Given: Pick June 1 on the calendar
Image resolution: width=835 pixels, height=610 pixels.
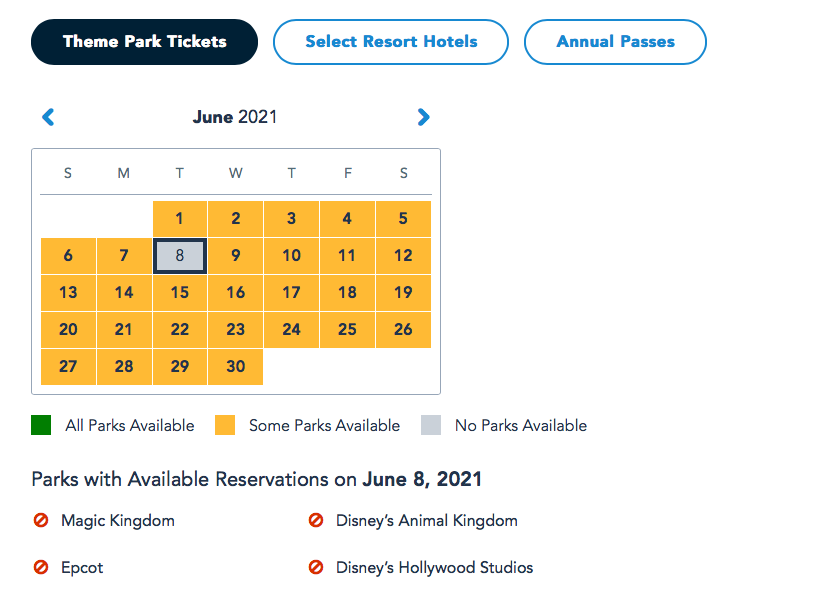Looking at the screenshot, I should (x=180, y=219).
